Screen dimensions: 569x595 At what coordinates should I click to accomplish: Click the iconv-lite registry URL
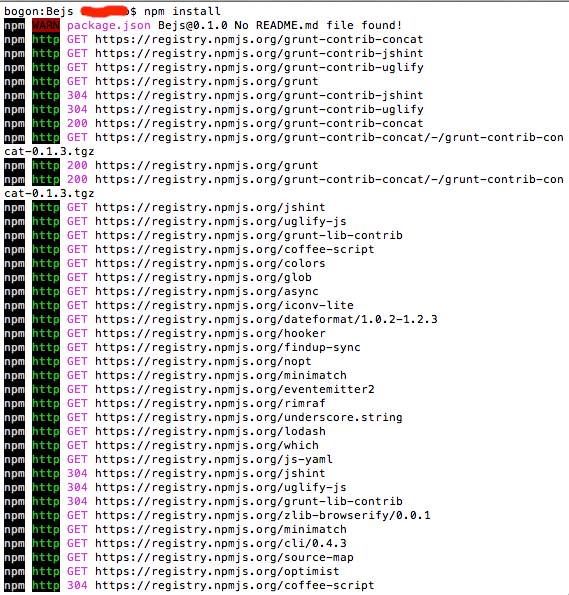pyautogui.click(x=224, y=305)
